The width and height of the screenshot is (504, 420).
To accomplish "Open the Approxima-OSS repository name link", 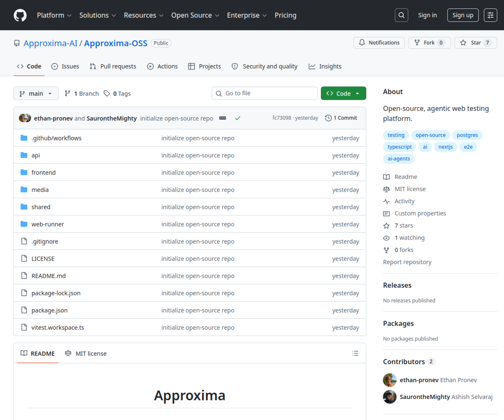I will 115,43.
